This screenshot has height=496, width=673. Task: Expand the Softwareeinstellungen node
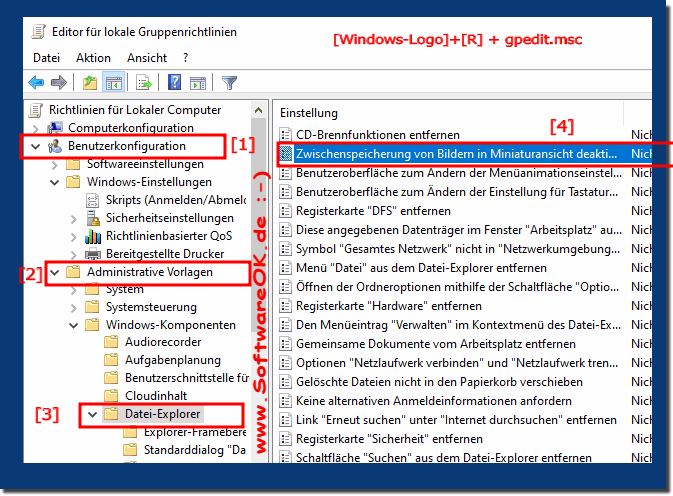55,164
